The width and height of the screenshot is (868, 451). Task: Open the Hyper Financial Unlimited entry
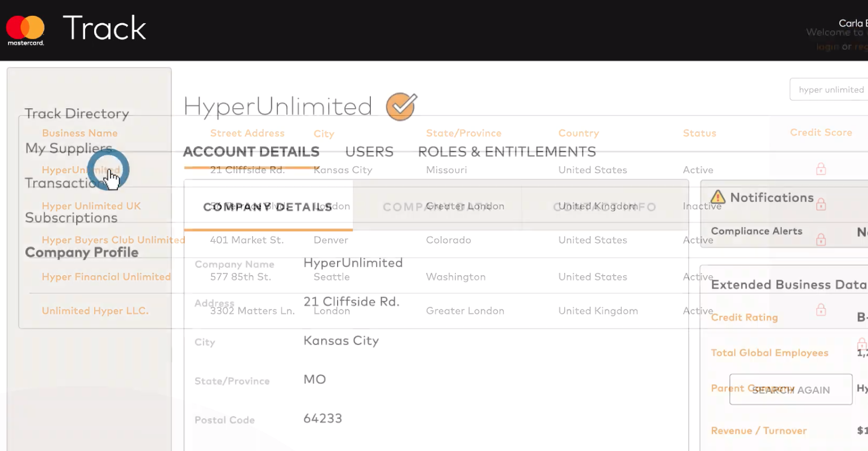tap(106, 276)
